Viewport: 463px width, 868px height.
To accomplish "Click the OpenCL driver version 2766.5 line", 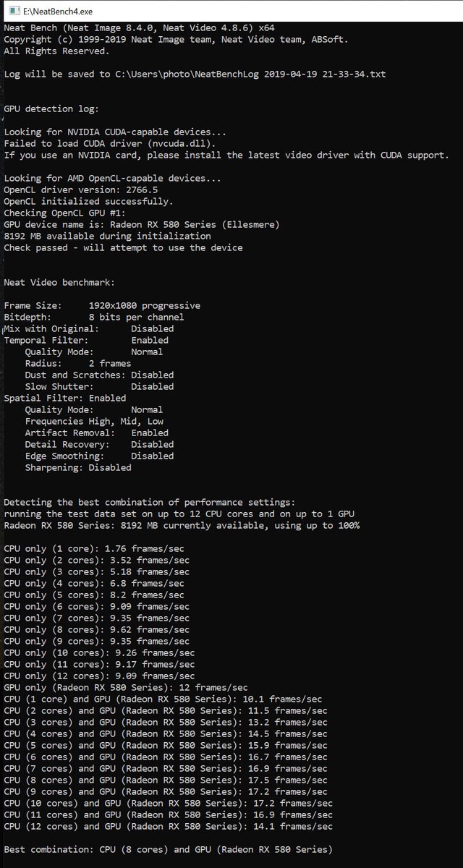I will pyautogui.click(x=81, y=190).
